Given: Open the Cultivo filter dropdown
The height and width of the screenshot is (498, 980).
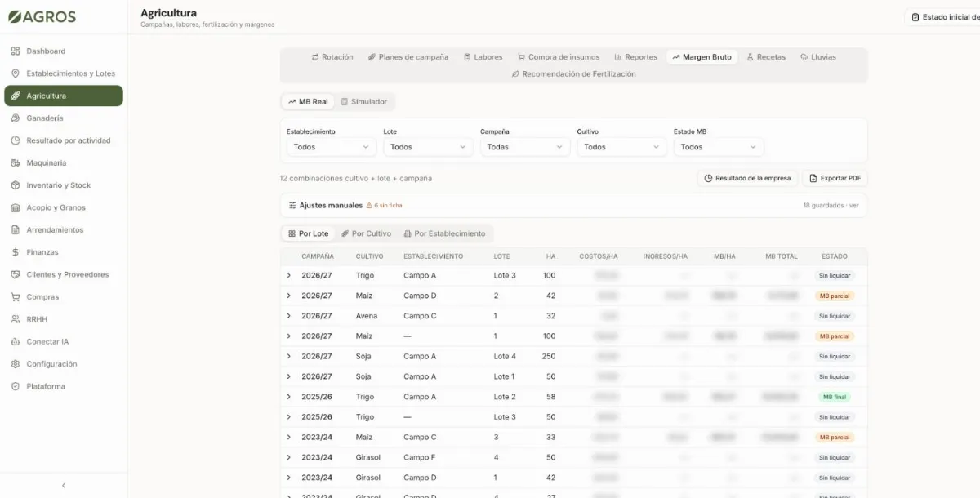Looking at the screenshot, I should coord(621,147).
